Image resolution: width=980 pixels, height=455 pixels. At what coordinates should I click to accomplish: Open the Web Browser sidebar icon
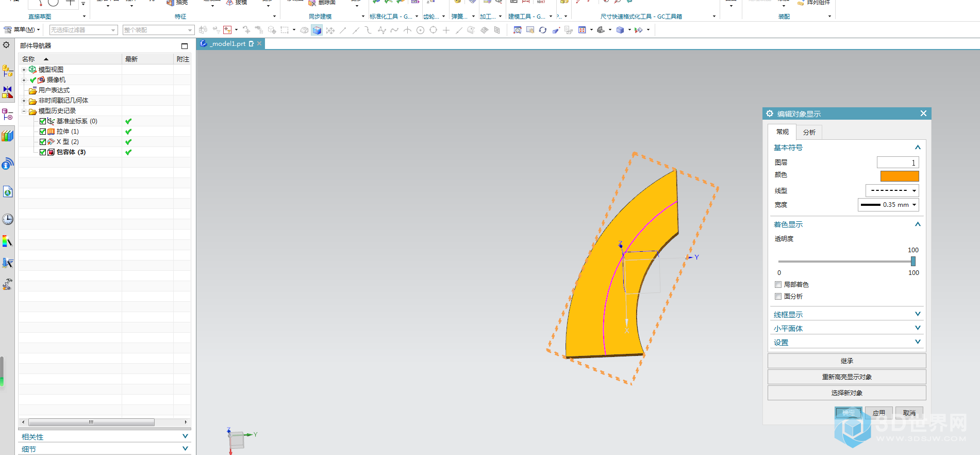point(7,192)
